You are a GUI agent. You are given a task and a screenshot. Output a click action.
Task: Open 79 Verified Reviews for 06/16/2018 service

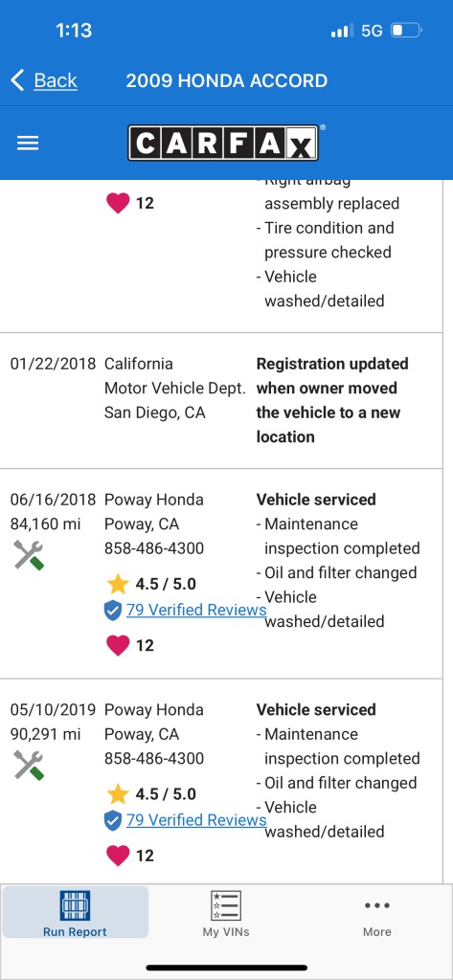tap(196, 610)
